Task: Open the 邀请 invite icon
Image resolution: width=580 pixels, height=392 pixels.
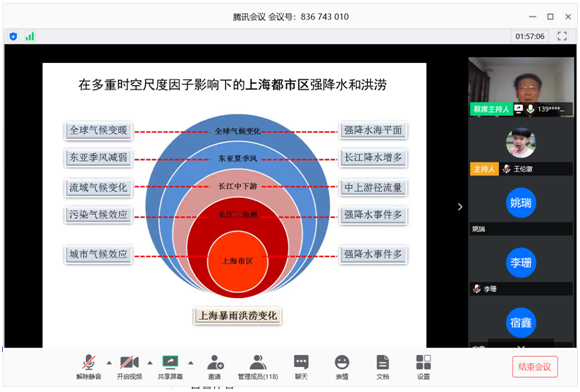Action: coord(215,366)
